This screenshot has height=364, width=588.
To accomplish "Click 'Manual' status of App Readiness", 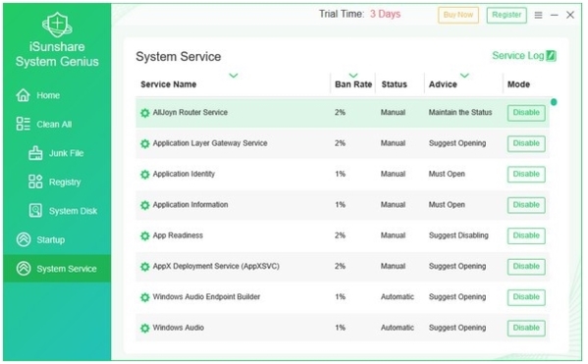I will tap(393, 235).
